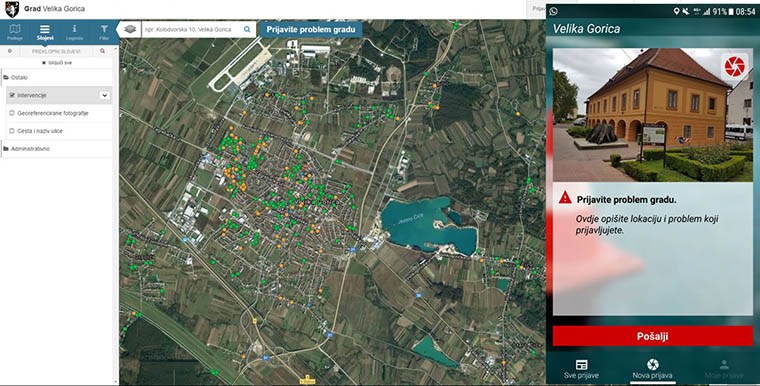The image size is (760, 386).
Task: Switch to the Nova prijava tab
Action: (x=652, y=369)
